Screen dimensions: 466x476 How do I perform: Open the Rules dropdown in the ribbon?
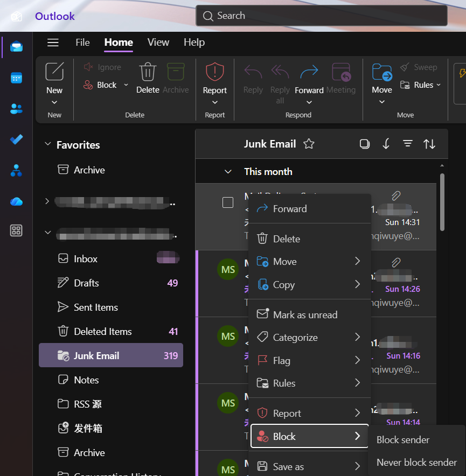pyautogui.click(x=421, y=85)
